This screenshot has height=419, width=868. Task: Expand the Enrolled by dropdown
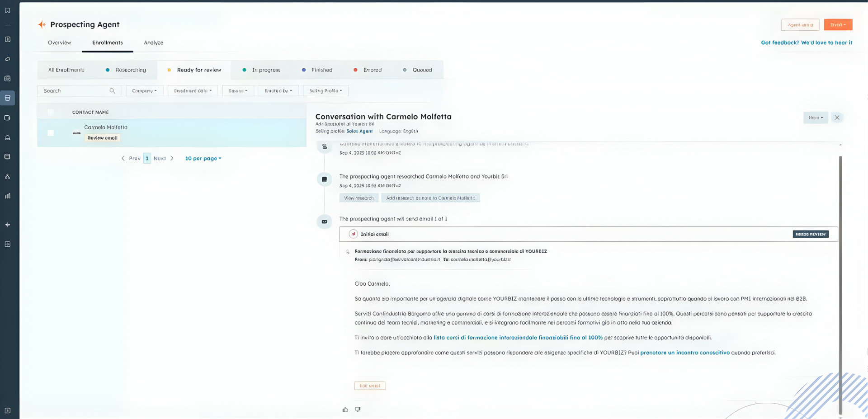(x=278, y=90)
